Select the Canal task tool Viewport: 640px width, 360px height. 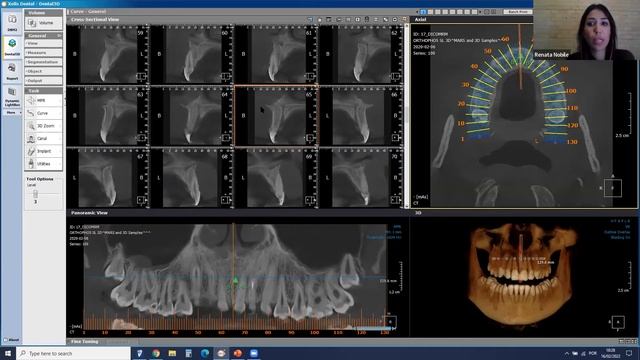click(x=43, y=138)
